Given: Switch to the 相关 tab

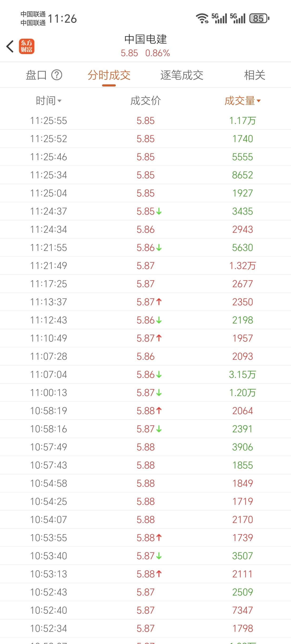Looking at the screenshot, I should 254,75.
